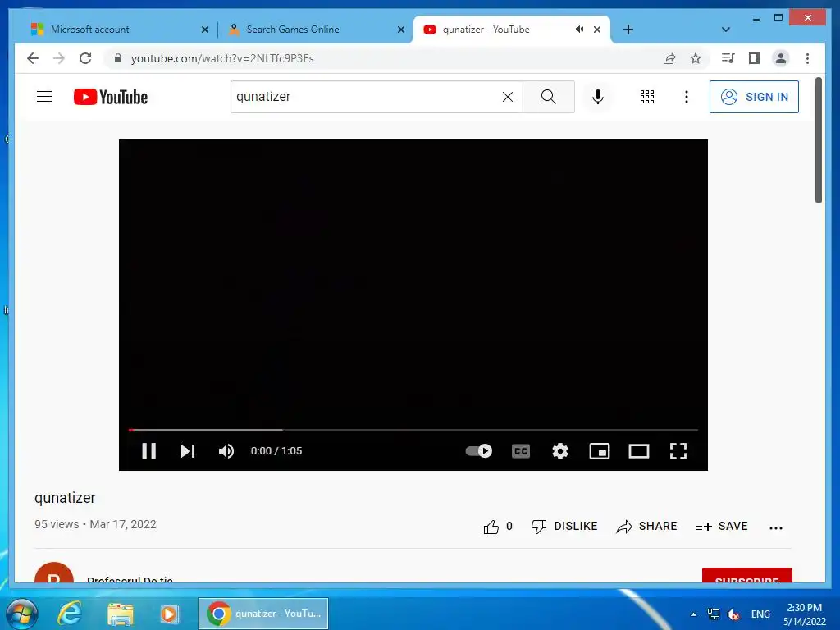Switch to theater mode

[638, 451]
